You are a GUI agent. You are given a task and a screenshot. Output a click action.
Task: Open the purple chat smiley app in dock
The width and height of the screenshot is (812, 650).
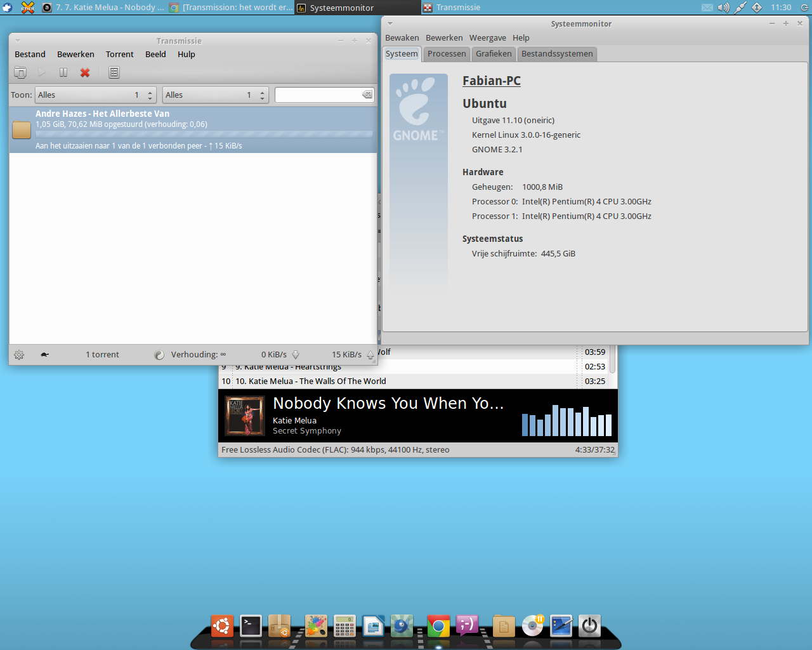pyautogui.click(x=467, y=627)
